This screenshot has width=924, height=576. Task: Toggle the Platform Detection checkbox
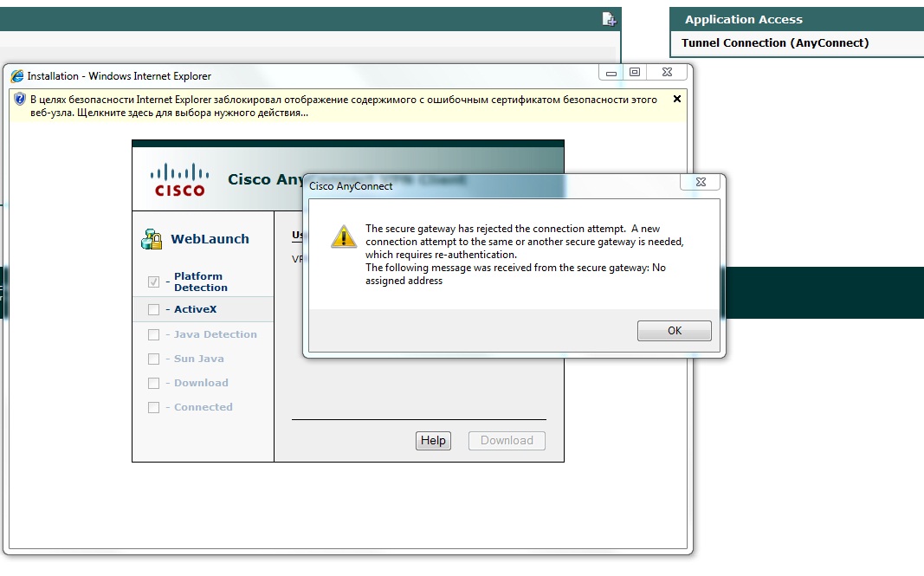tap(154, 282)
